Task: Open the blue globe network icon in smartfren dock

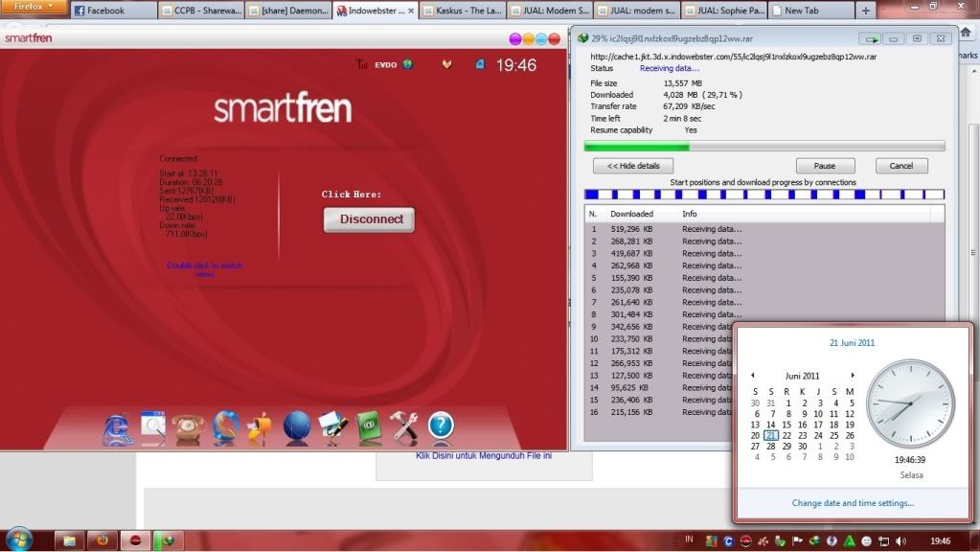Action: (297, 427)
